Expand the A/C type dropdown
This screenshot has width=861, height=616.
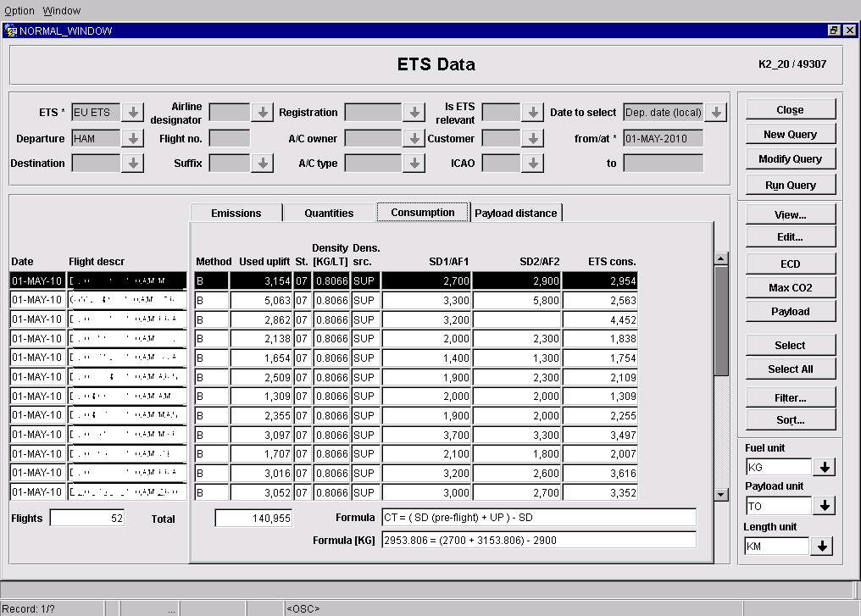point(414,164)
